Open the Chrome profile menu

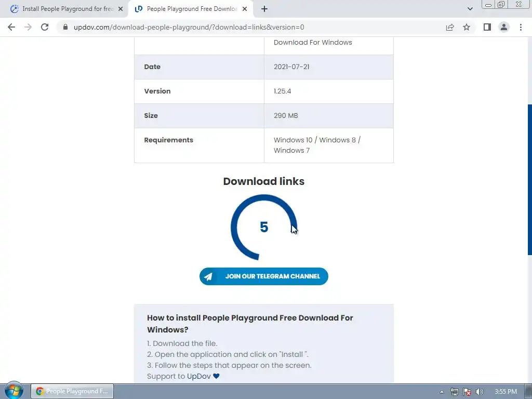pos(504,27)
